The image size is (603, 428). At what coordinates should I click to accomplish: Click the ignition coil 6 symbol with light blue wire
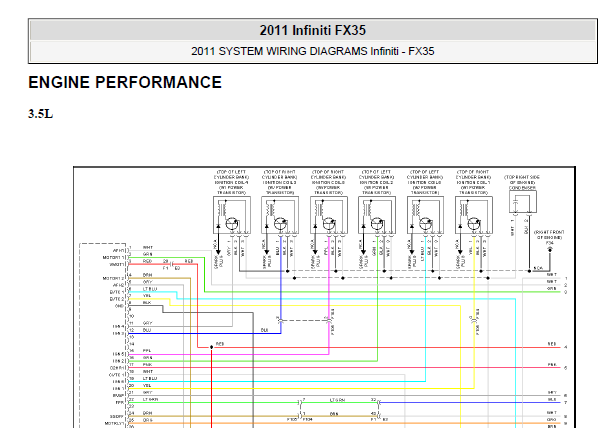[x=425, y=215]
